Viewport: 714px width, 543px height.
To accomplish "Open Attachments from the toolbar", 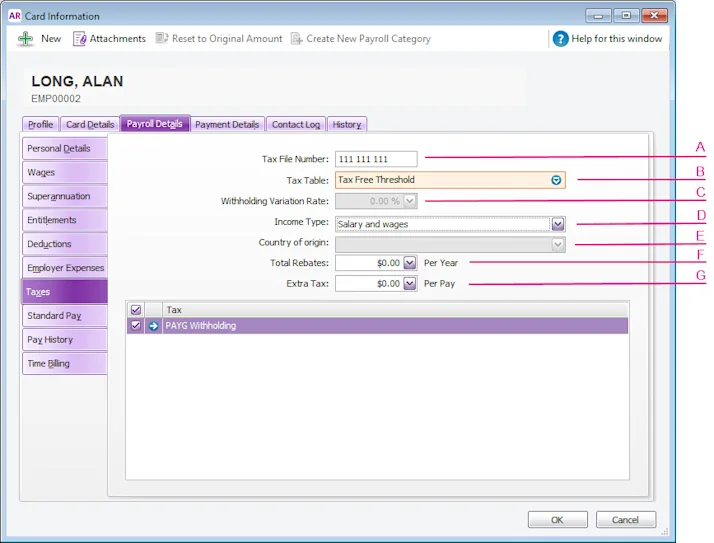I will 109,39.
